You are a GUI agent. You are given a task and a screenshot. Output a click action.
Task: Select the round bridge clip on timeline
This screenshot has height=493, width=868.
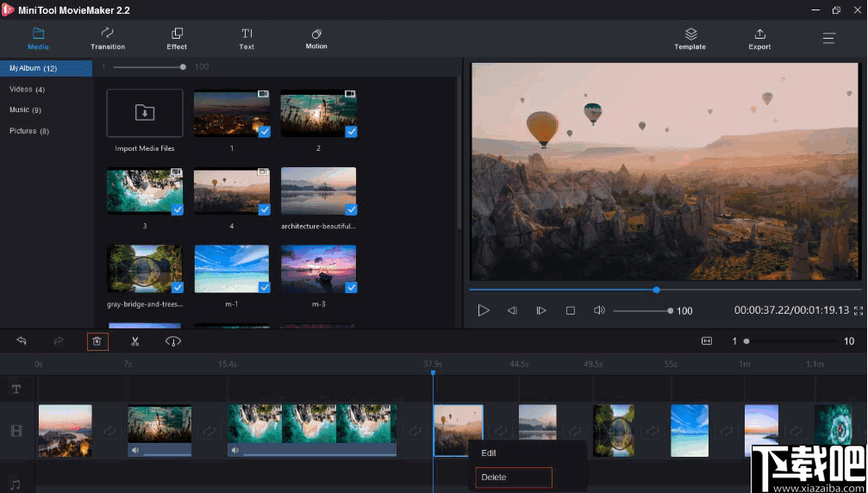pyautogui.click(x=614, y=430)
